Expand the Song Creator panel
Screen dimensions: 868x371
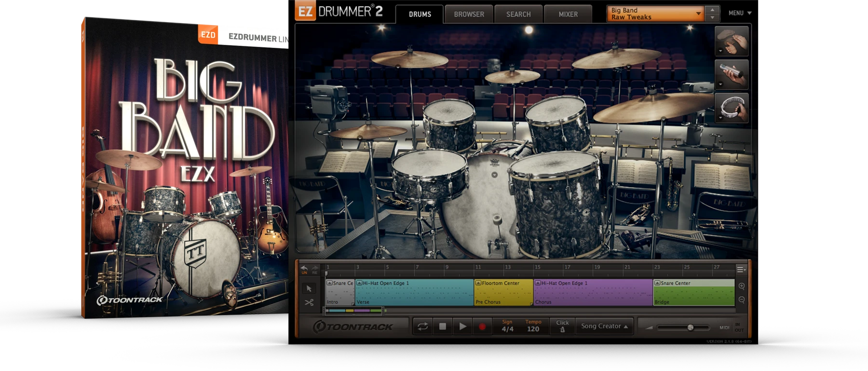pos(605,326)
